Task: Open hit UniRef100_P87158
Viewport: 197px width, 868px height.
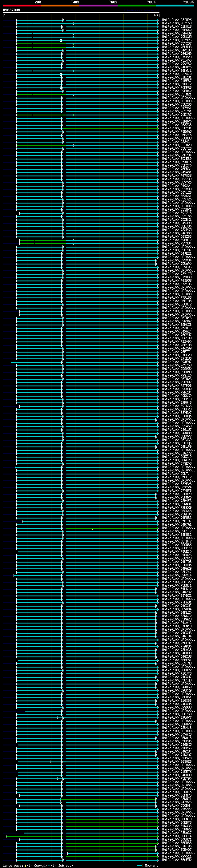Action: [x=177, y=23]
